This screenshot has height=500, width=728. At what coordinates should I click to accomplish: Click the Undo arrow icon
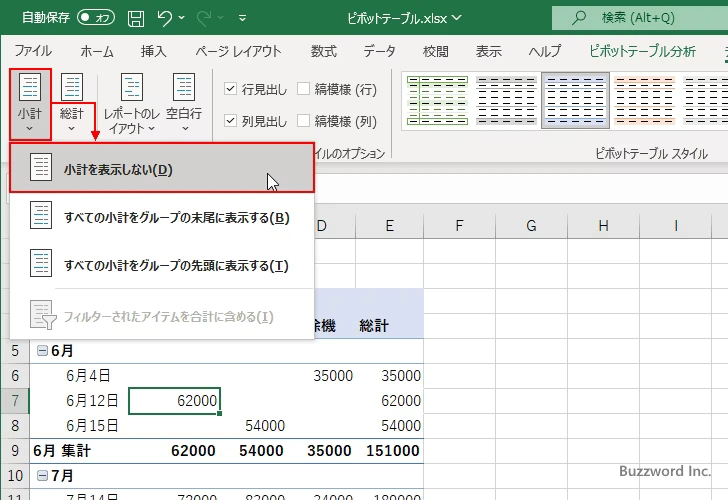pos(164,18)
